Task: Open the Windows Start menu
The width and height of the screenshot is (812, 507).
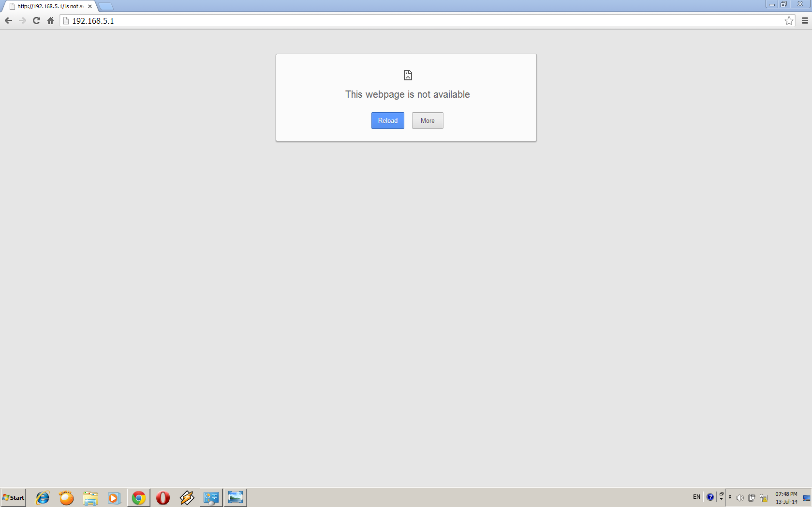Action: pos(14,497)
